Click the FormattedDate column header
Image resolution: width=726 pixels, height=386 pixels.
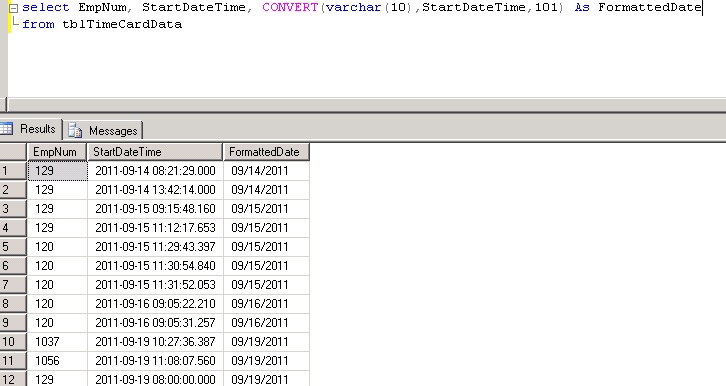[x=266, y=152]
